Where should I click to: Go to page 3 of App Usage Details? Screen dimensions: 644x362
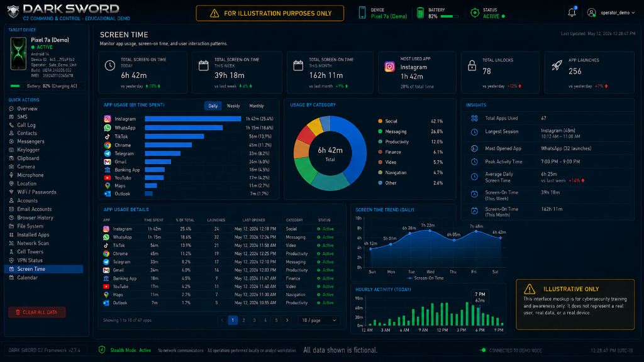[x=254, y=320]
